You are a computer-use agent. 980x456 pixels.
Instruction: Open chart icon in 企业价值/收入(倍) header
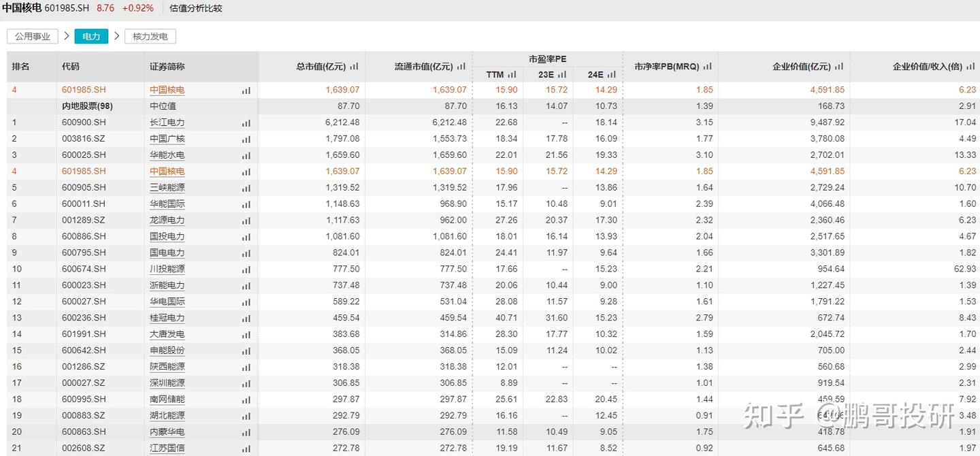click(x=970, y=67)
